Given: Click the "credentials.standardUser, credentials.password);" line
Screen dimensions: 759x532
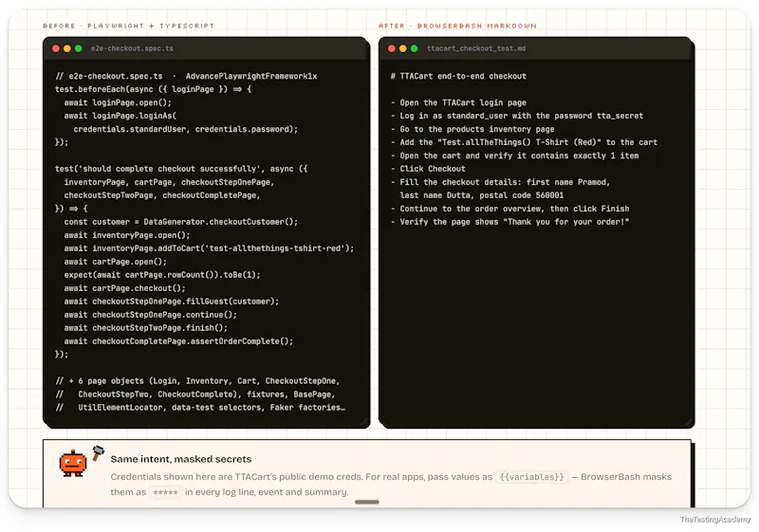Looking at the screenshot, I should 186,129.
